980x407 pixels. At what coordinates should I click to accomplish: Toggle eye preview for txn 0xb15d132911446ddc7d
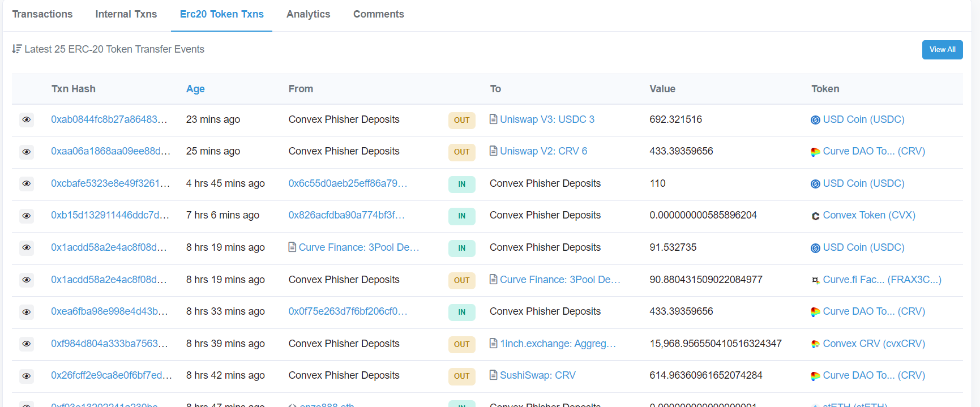point(27,216)
